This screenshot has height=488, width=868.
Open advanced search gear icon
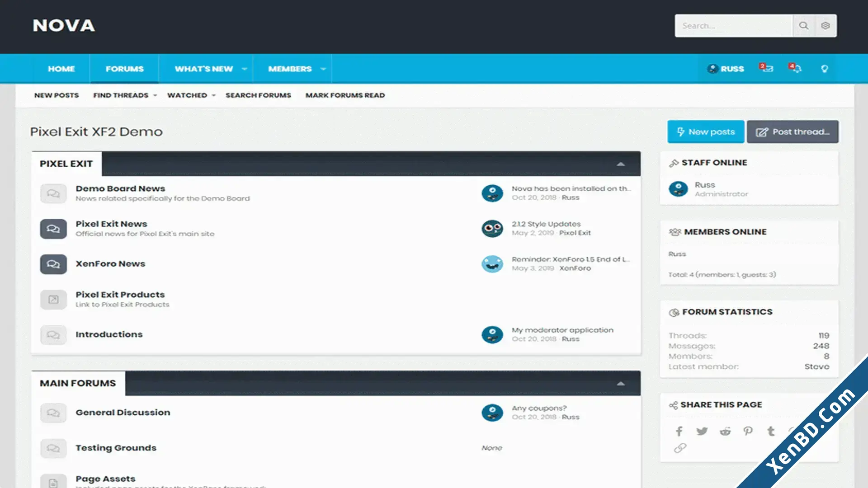(x=826, y=26)
